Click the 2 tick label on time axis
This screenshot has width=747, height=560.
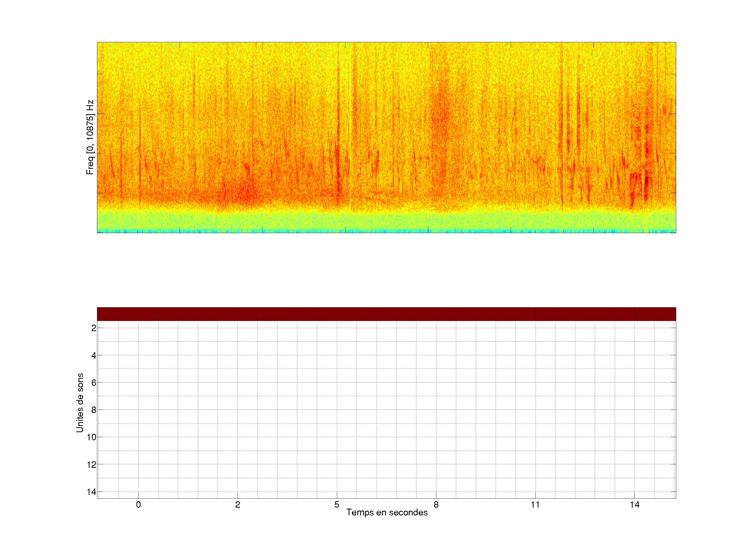[x=237, y=505]
